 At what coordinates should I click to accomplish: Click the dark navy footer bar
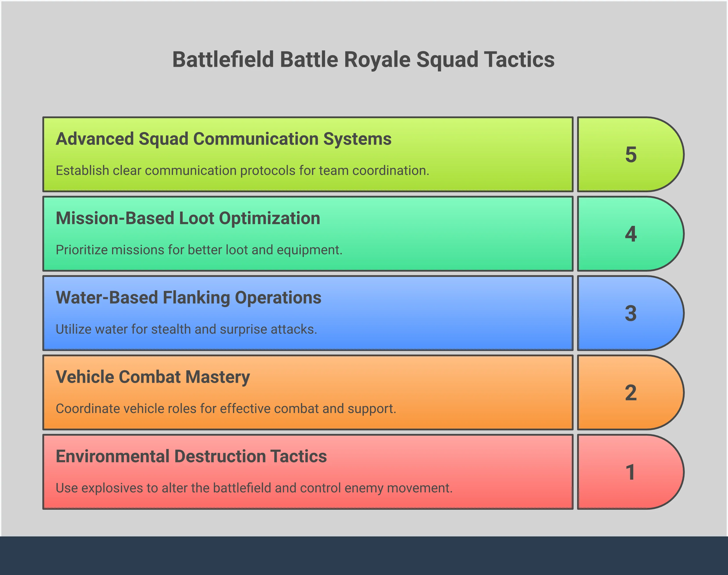click(x=364, y=555)
